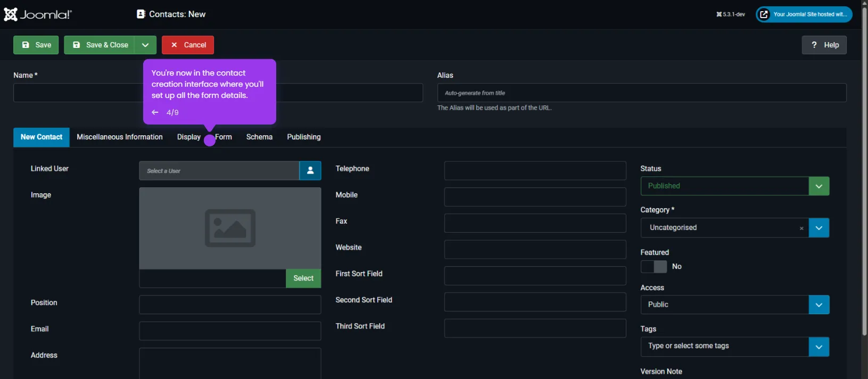868x379 pixels.
Task: Click the Save button
Action: [36, 45]
